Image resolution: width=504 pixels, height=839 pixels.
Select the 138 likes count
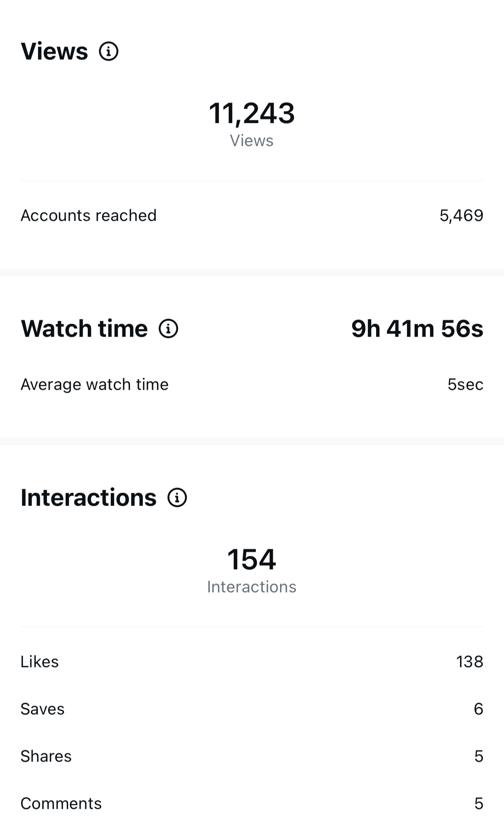tap(470, 662)
